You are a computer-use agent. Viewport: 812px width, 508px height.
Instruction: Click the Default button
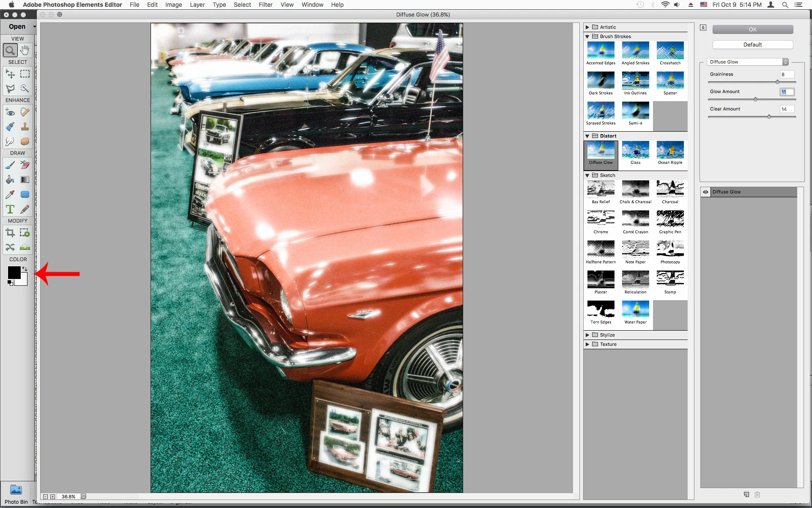point(752,44)
